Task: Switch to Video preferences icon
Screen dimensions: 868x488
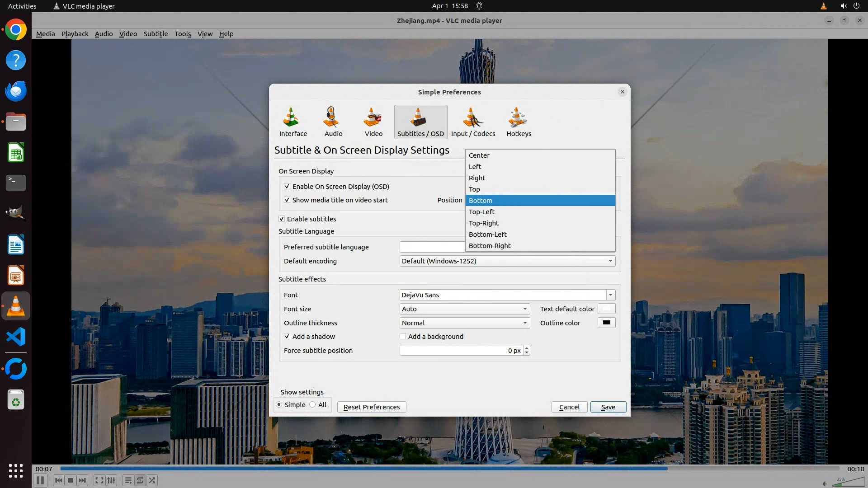Action: 373,121
